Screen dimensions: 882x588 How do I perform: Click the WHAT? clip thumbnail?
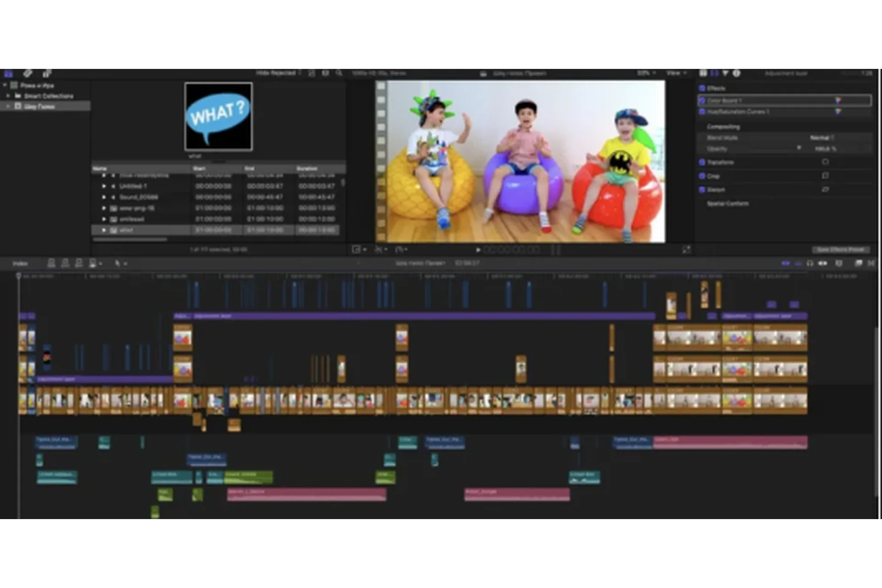tap(218, 116)
